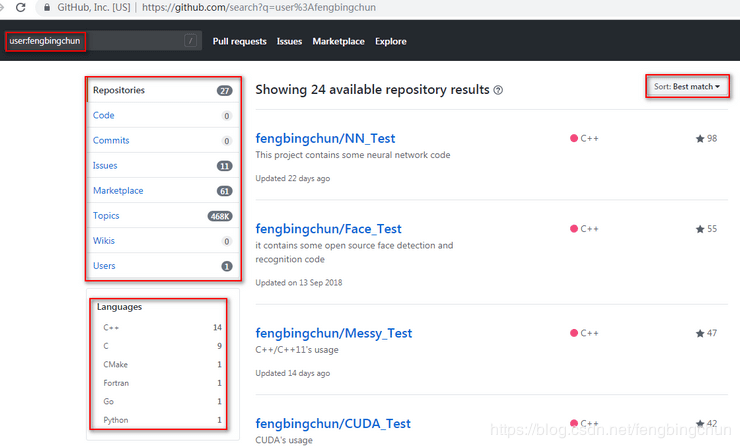Select the Issues result type in sidebar
This screenshot has width=740, height=448.
click(163, 166)
